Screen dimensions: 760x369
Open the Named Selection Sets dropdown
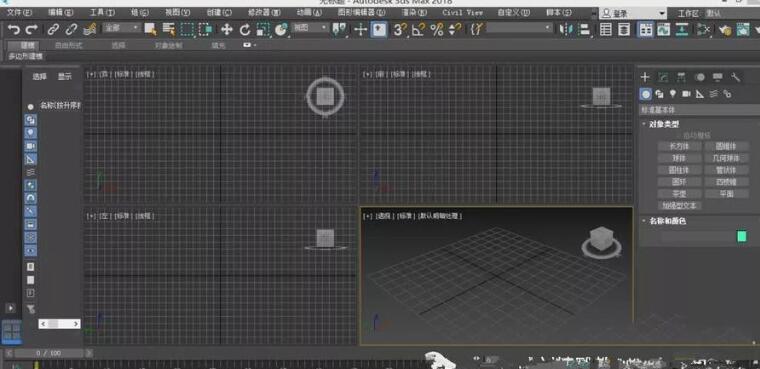click(x=520, y=28)
